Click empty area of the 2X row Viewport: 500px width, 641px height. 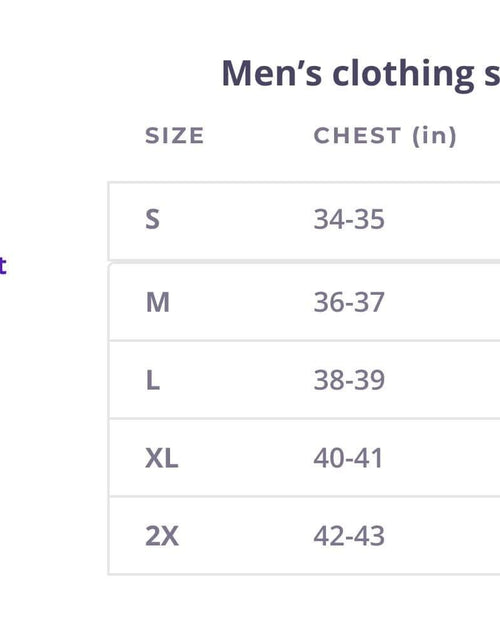click(444, 536)
